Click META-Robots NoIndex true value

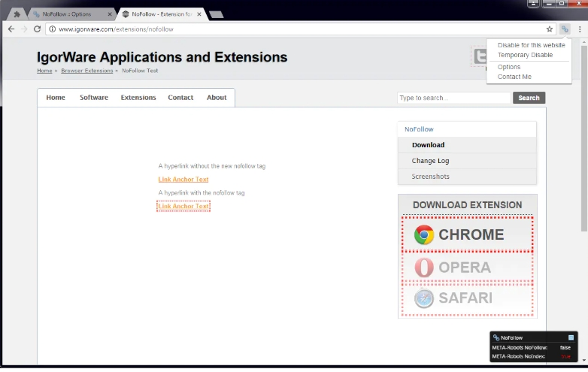click(565, 356)
